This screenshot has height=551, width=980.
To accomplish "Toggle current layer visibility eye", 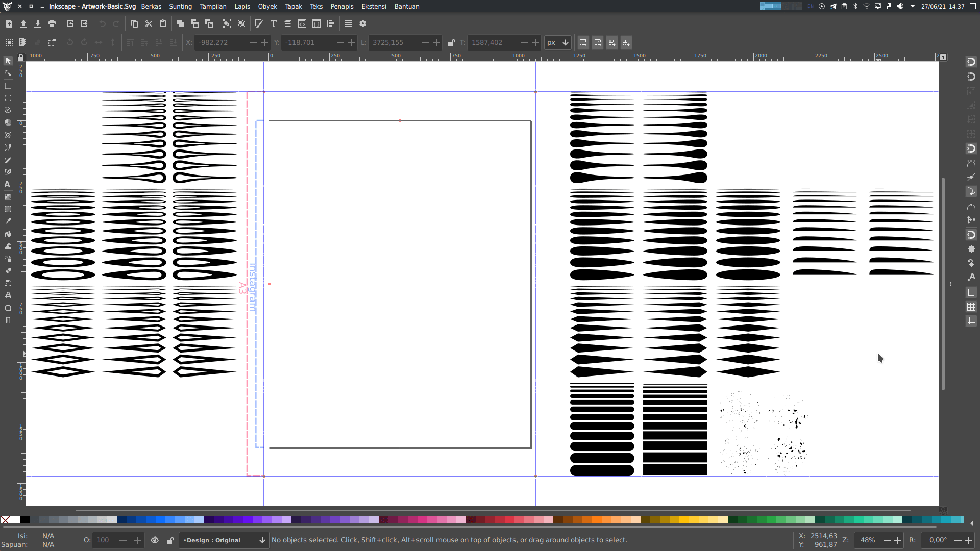I will point(155,540).
